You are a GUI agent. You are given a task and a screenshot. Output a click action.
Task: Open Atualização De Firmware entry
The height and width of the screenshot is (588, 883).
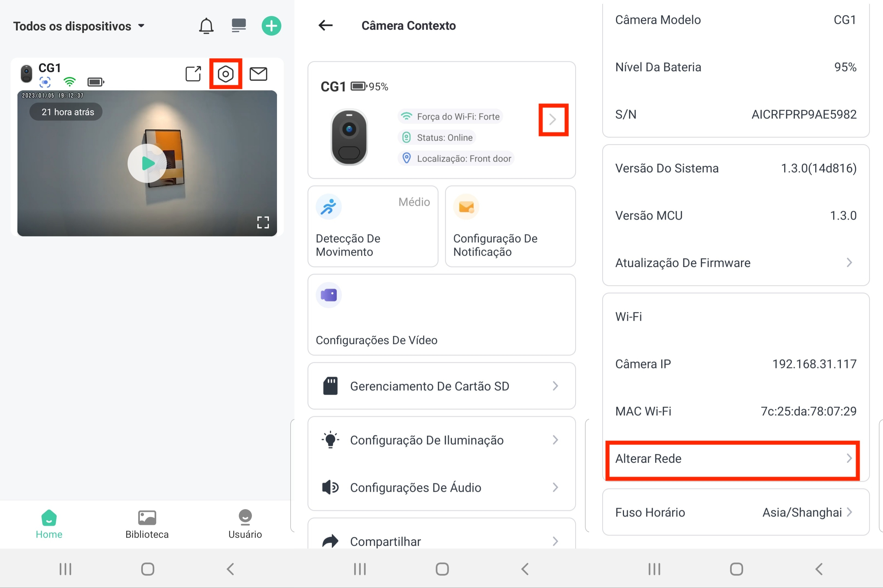pyautogui.click(x=736, y=263)
